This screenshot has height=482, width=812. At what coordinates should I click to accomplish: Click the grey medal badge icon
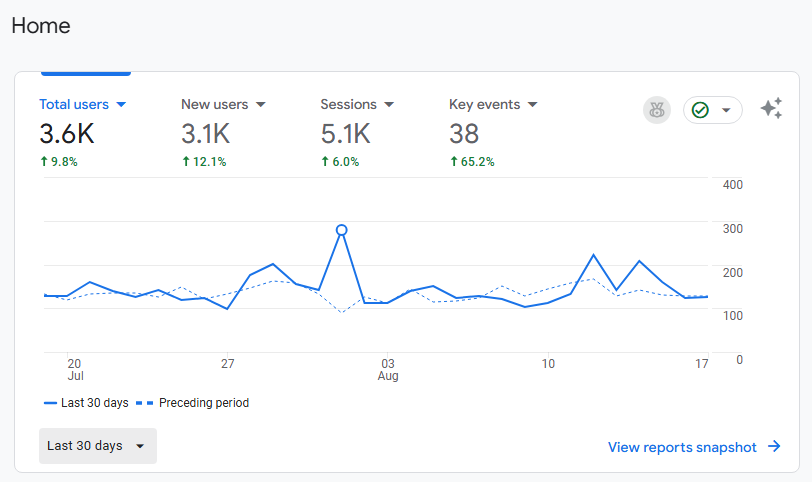click(x=657, y=110)
